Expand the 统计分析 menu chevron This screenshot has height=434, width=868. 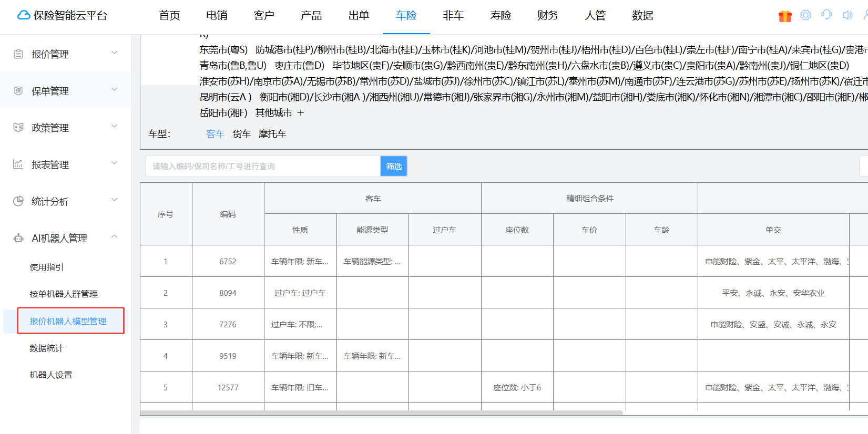click(115, 200)
